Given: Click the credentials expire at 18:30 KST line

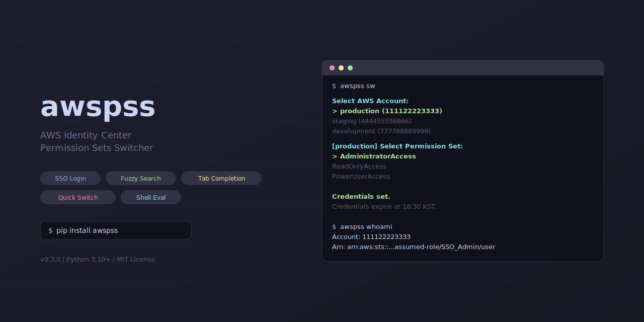Looking at the screenshot, I should click(x=384, y=207).
